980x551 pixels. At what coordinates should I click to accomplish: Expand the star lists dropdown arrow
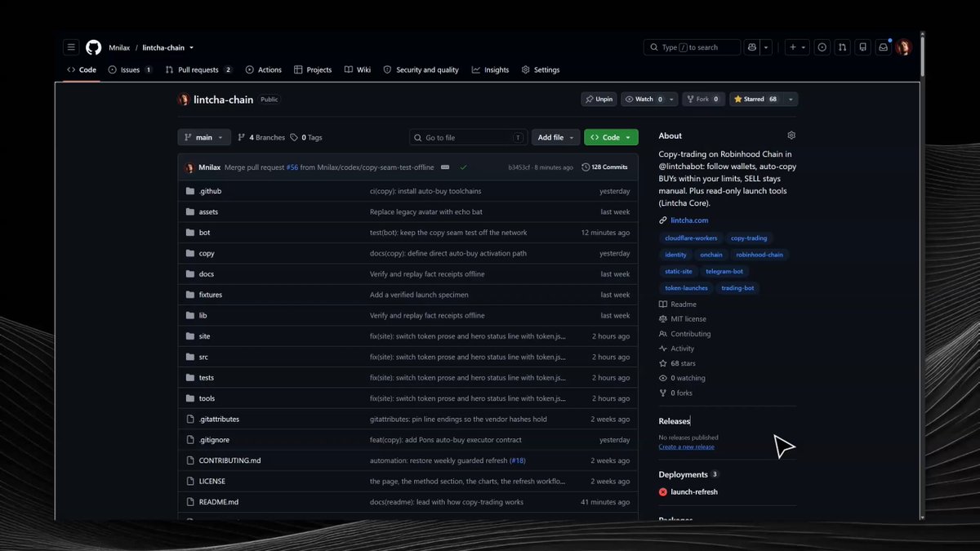791,100
